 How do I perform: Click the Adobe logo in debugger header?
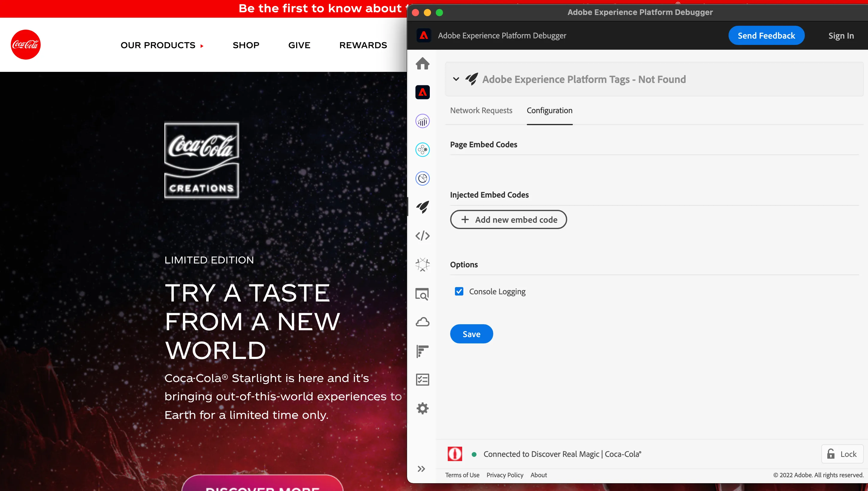pos(424,35)
